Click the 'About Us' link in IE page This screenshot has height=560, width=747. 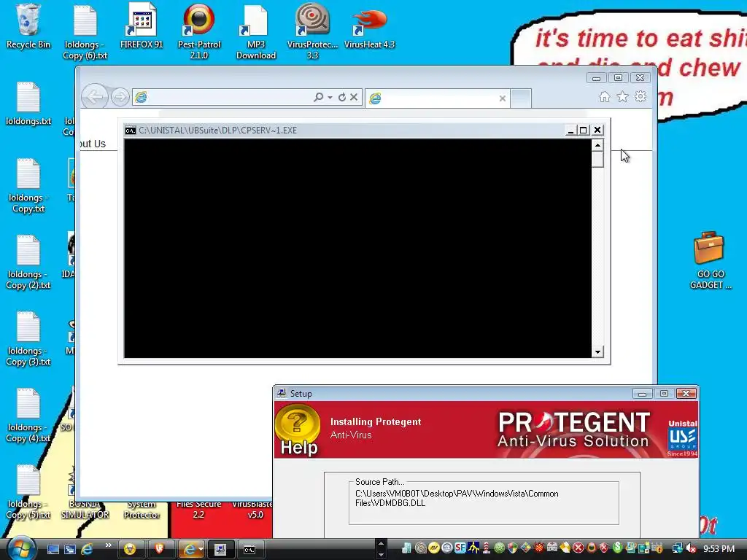click(93, 144)
